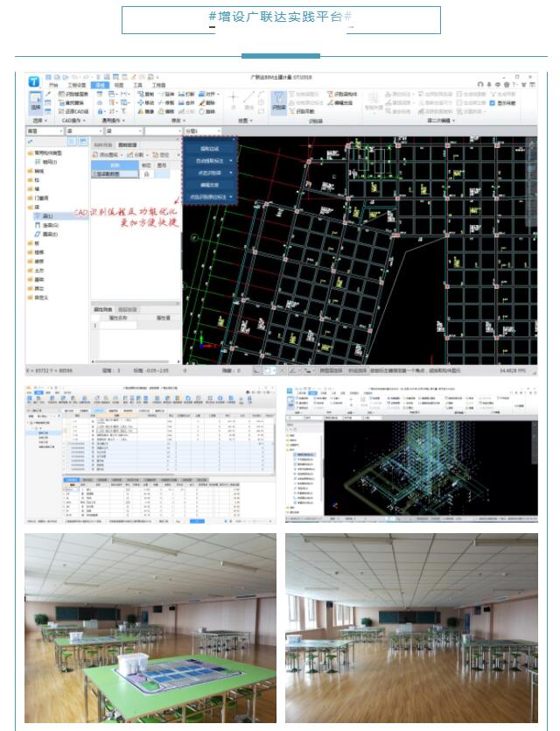Click the 移动 move tool
This screenshot has height=731, width=560.
(x=146, y=102)
